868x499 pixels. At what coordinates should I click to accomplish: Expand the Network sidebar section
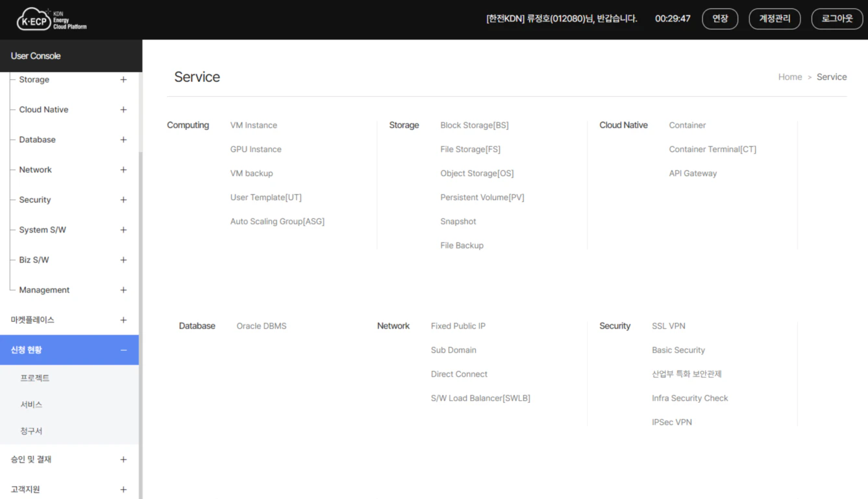pyautogui.click(x=123, y=170)
